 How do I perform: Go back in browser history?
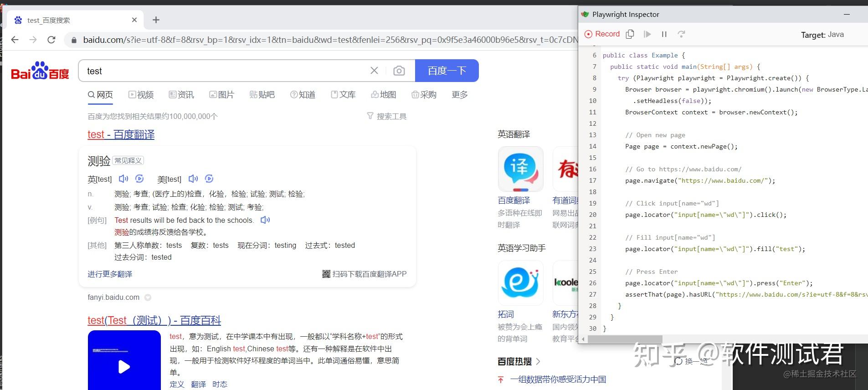pyautogui.click(x=15, y=40)
